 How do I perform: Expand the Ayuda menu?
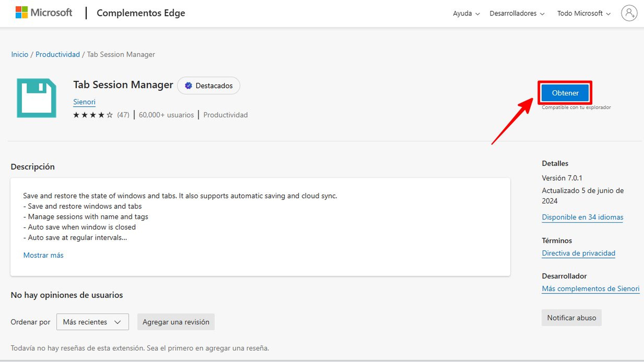point(466,13)
